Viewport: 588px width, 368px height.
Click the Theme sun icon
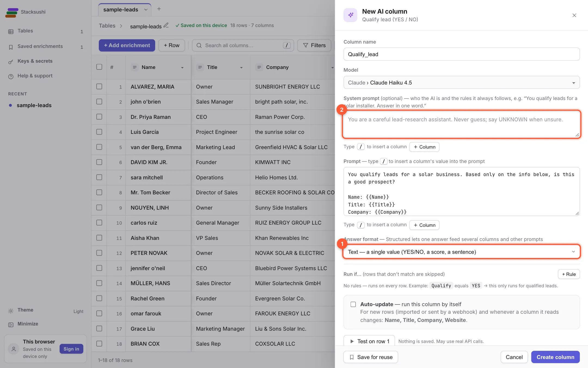click(11, 311)
